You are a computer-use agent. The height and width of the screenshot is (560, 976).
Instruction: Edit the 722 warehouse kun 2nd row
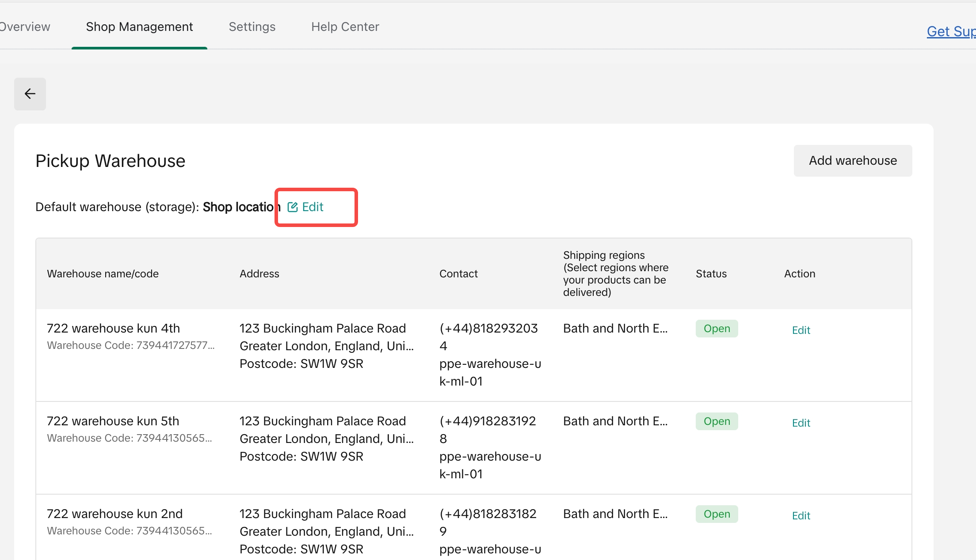[801, 516]
